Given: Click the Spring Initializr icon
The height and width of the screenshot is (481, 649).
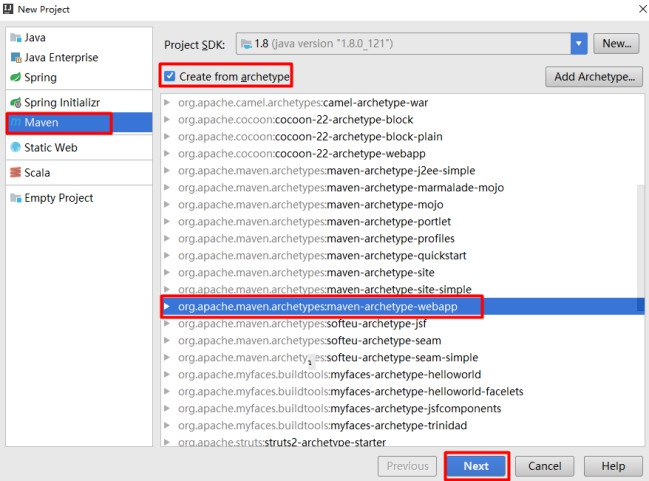Looking at the screenshot, I should click(x=16, y=102).
